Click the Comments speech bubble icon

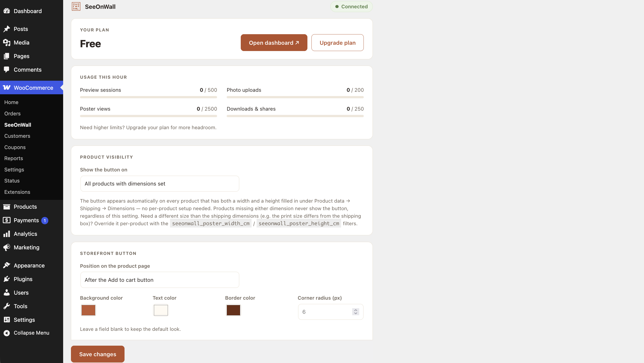click(7, 70)
